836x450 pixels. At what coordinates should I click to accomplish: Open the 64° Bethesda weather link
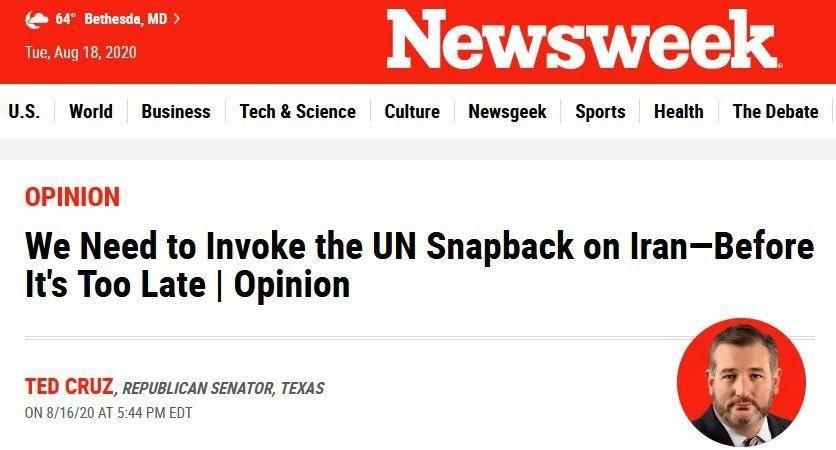point(110,19)
